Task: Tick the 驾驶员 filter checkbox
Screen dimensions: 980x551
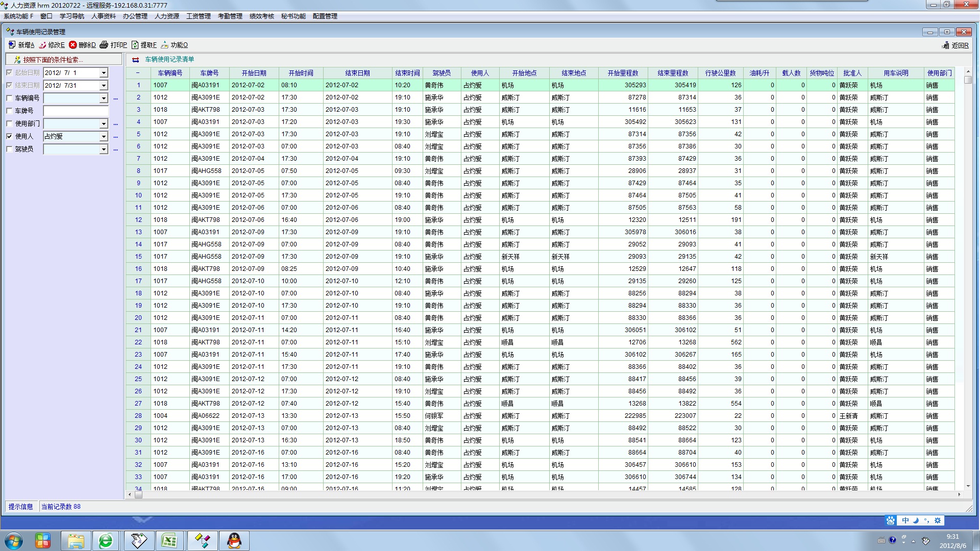Action: 9,149
